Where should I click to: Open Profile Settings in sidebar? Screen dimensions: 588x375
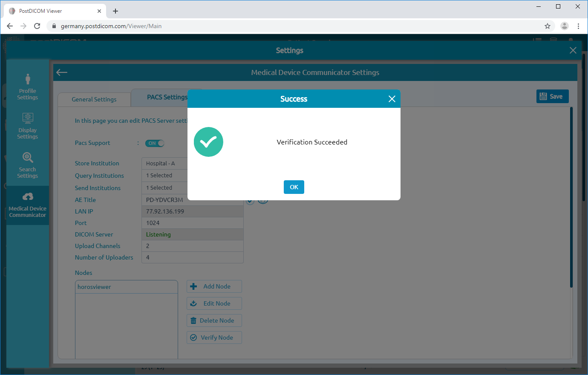pyautogui.click(x=28, y=87)
